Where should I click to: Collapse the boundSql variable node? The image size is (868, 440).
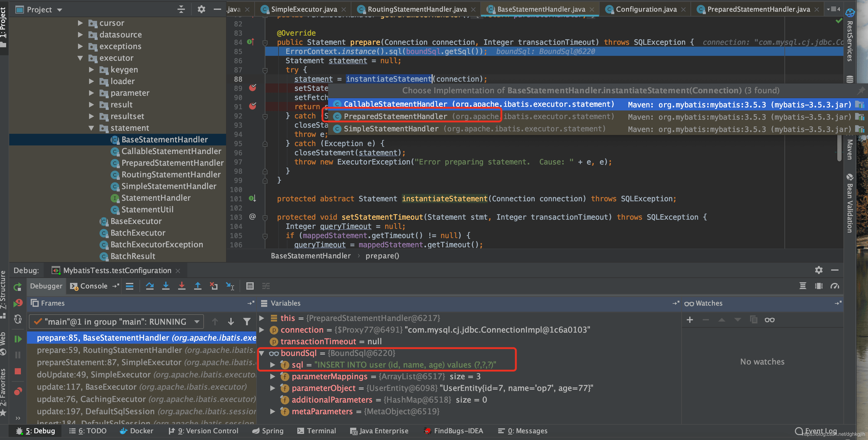click(262, 353)
